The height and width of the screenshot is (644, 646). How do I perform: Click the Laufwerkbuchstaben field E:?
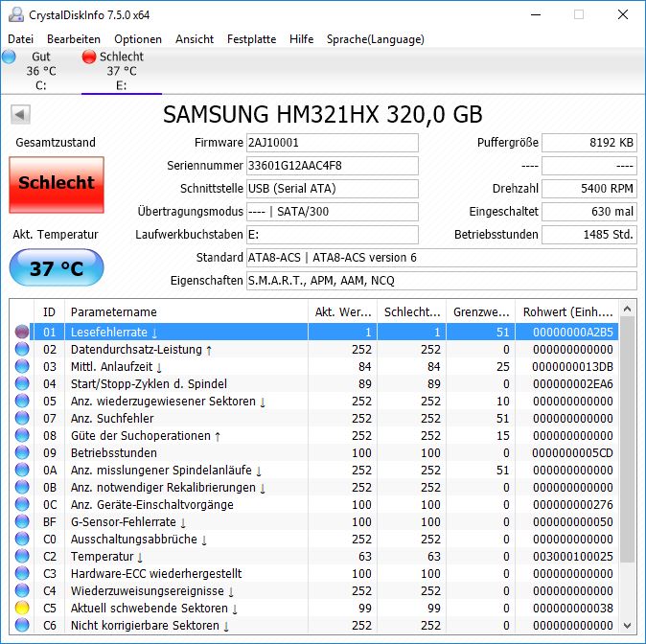pos(332,235)
